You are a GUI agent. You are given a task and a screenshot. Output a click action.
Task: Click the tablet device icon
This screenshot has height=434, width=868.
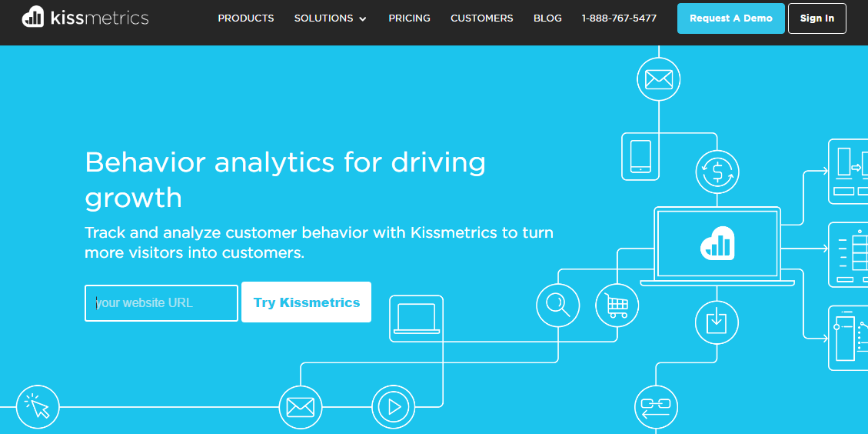tap(640, 156)
